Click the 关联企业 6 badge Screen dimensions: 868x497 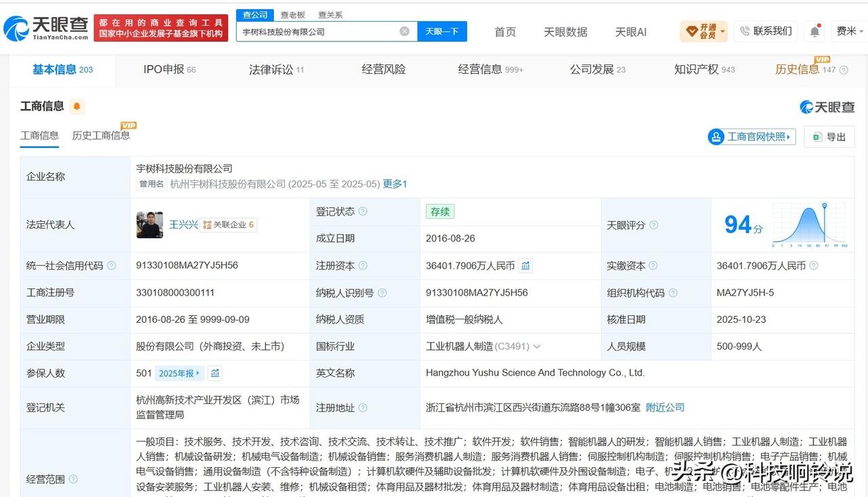(x=229, y=225)
